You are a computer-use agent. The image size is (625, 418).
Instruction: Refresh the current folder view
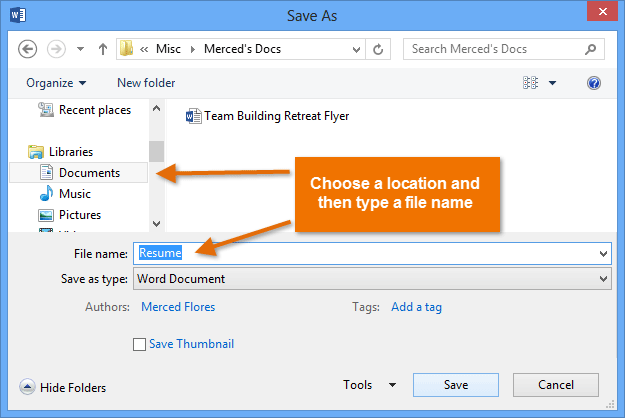pos(378,49)
